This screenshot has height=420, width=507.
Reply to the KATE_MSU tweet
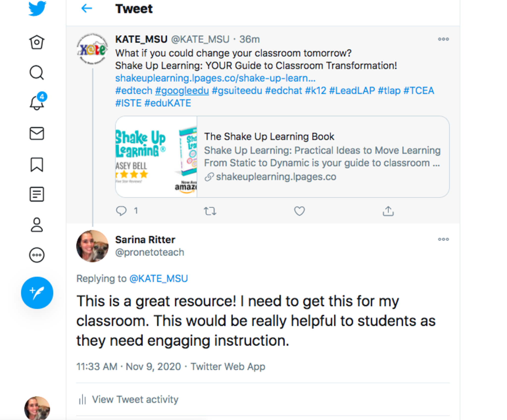[121, 211]
